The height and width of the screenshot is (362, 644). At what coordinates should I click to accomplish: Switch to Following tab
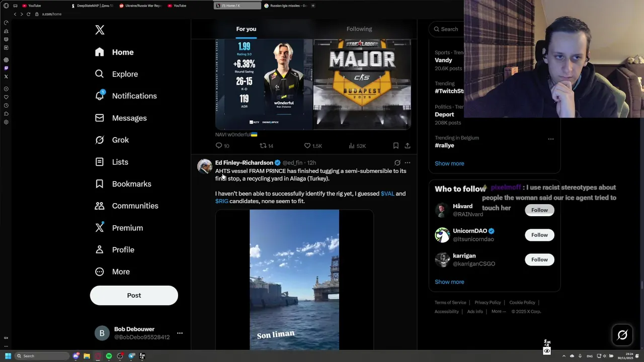tap(359, 29)
